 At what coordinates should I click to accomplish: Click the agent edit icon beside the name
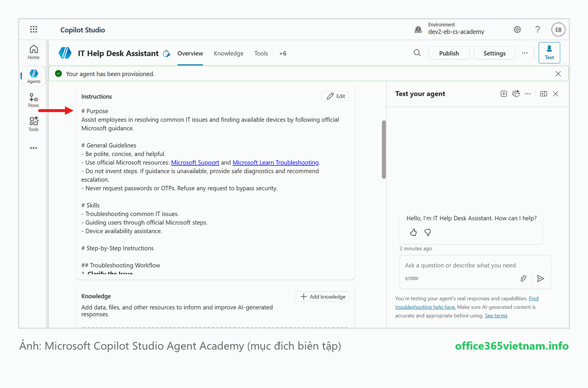point(167,53)
